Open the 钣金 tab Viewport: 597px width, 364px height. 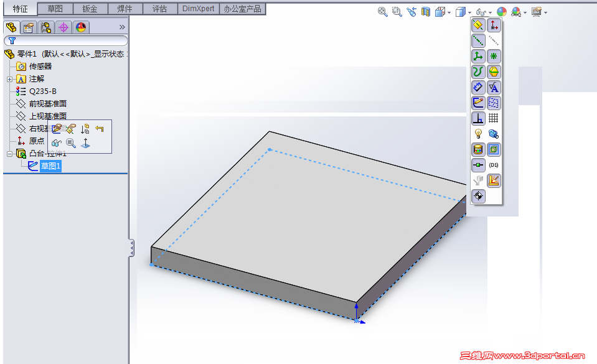(x=90, y=9)
